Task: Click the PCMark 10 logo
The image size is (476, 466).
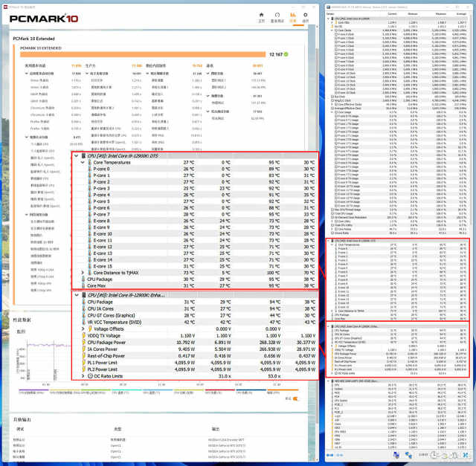Action: 45,17
